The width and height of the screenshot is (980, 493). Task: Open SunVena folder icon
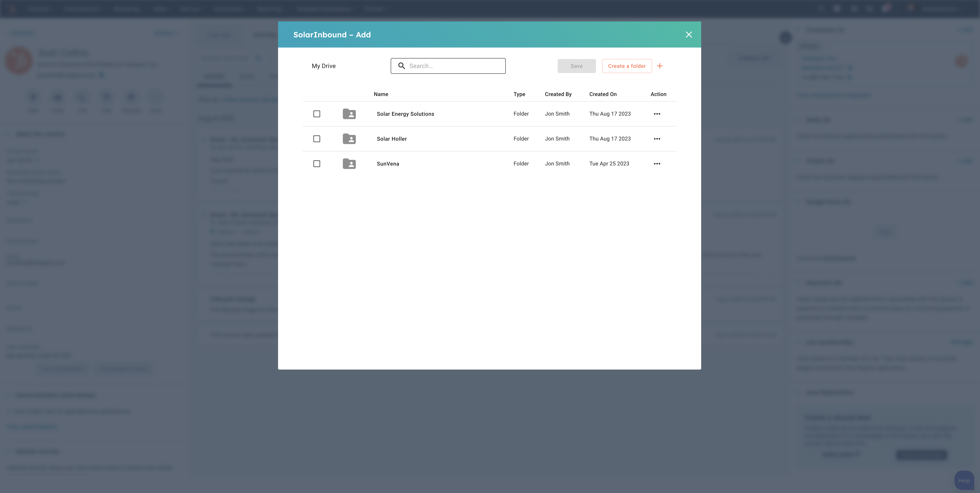click(349, 164)
